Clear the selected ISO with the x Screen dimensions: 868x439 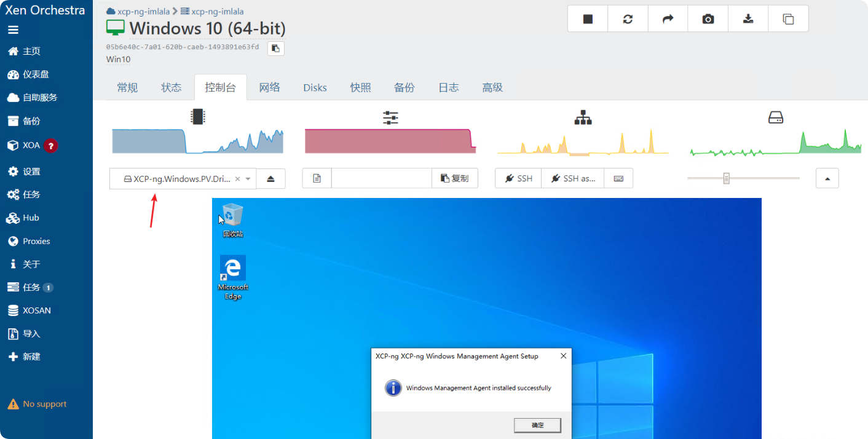(x=238, y=179)
